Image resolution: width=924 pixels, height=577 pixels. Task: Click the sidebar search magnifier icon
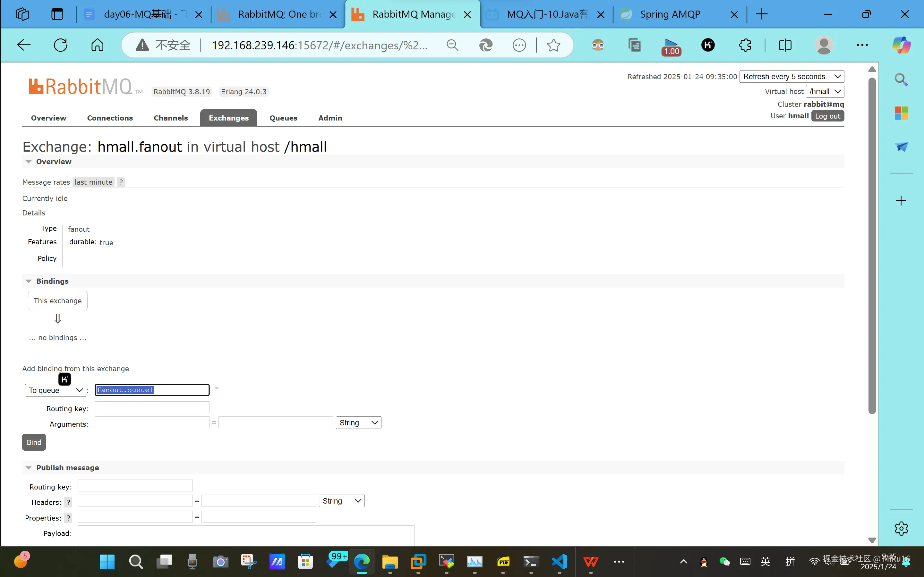pos(901,79)
